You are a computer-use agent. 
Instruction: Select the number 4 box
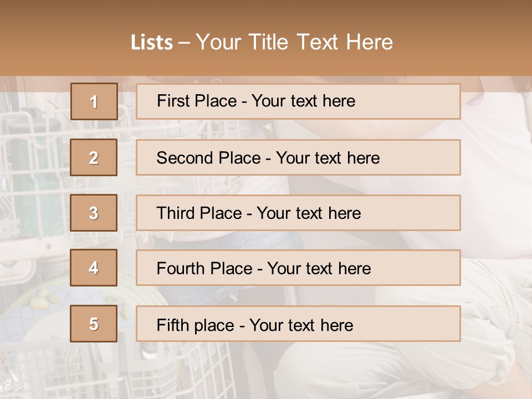(94, 268)
